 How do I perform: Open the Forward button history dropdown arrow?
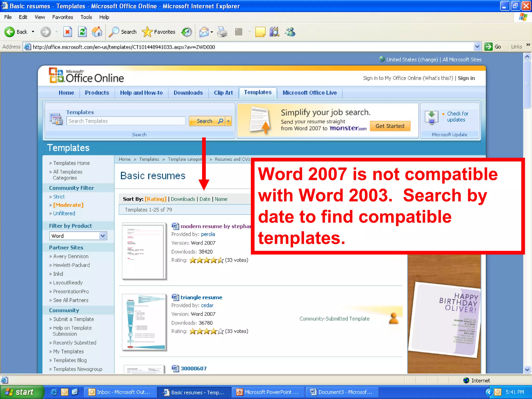[56, 32]
